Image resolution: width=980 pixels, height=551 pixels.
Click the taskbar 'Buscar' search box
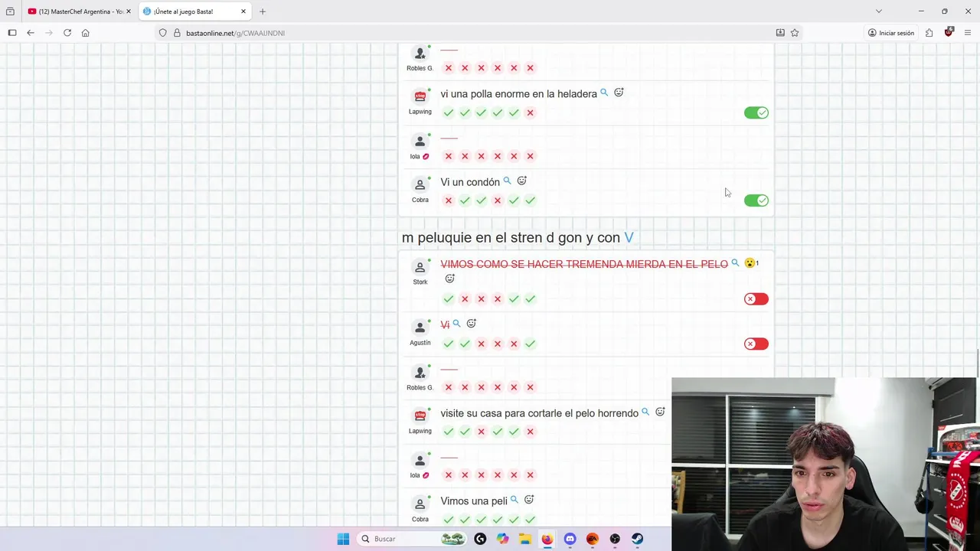point(413,539)
